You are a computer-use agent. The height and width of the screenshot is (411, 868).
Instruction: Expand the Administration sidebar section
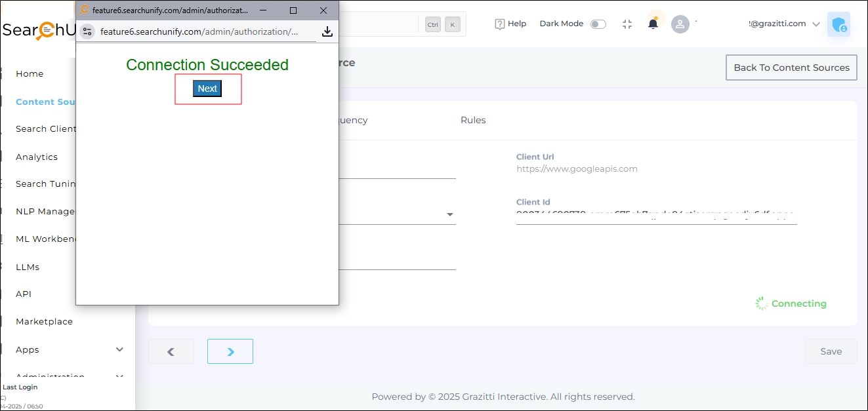tap(119, 376)
